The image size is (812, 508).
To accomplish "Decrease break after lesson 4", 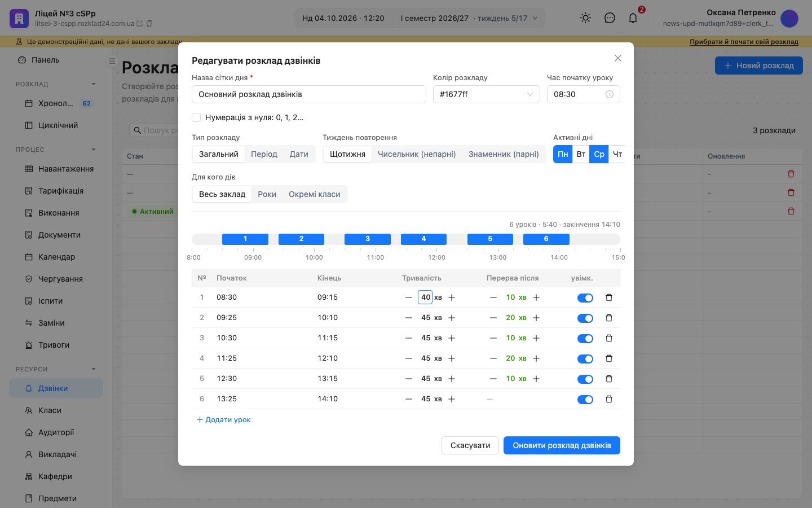I will tap(493, 358).
